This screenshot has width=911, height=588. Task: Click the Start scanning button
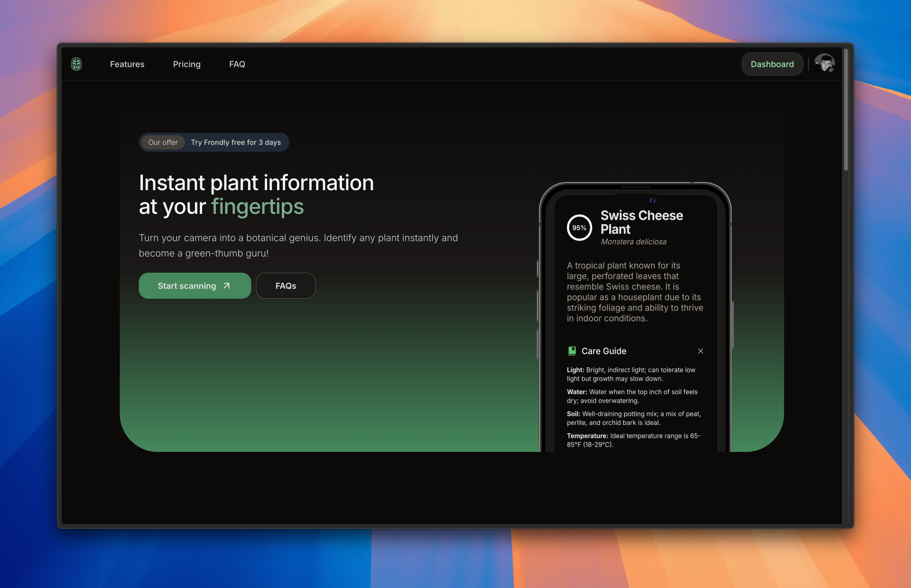tap(195, 285)
